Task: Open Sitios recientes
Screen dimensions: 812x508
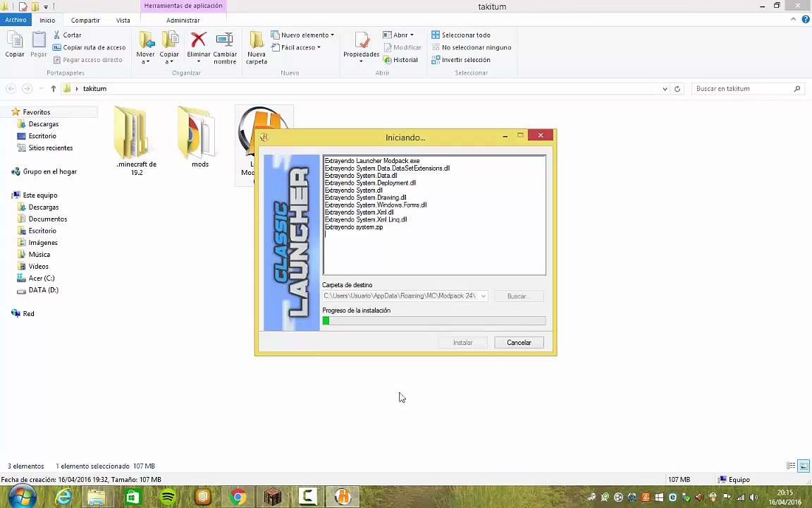Action: 50,147
